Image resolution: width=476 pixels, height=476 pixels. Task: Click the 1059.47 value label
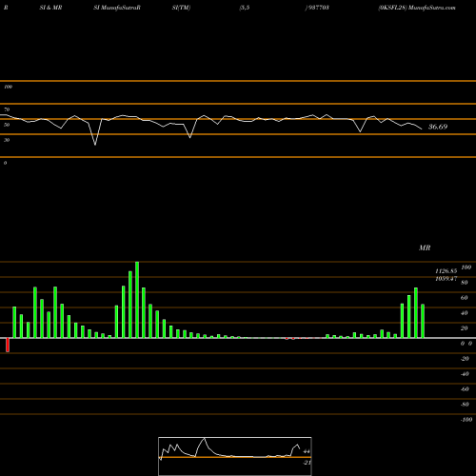tap(446, 279)
